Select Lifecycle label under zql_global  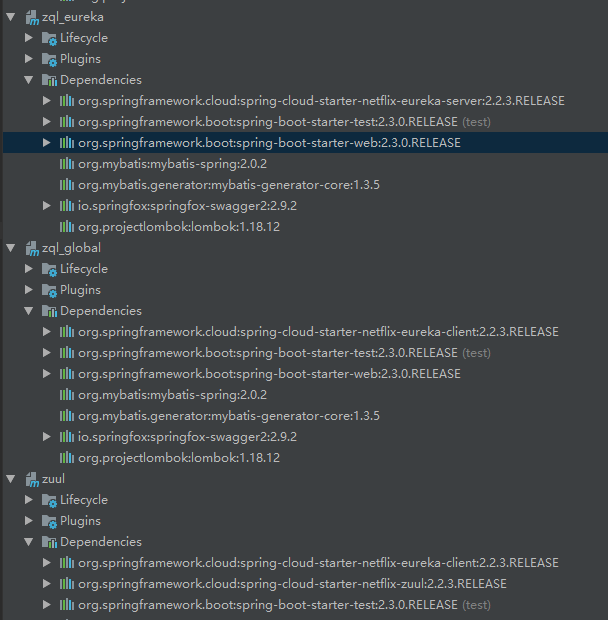pos(84,269)
